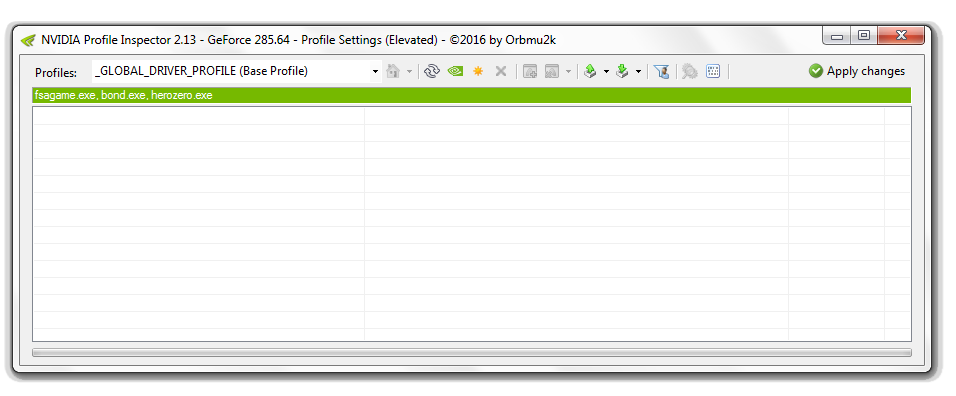Close the NVIDIA Profile Inspector window
Viewport: 956px width, 396px height.
(x=901, y=37)
